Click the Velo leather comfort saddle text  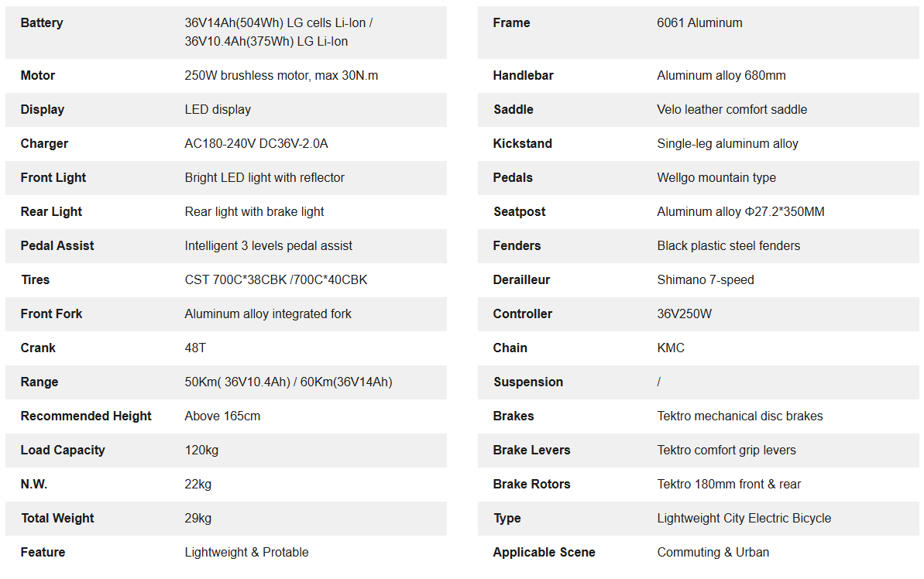732,110
